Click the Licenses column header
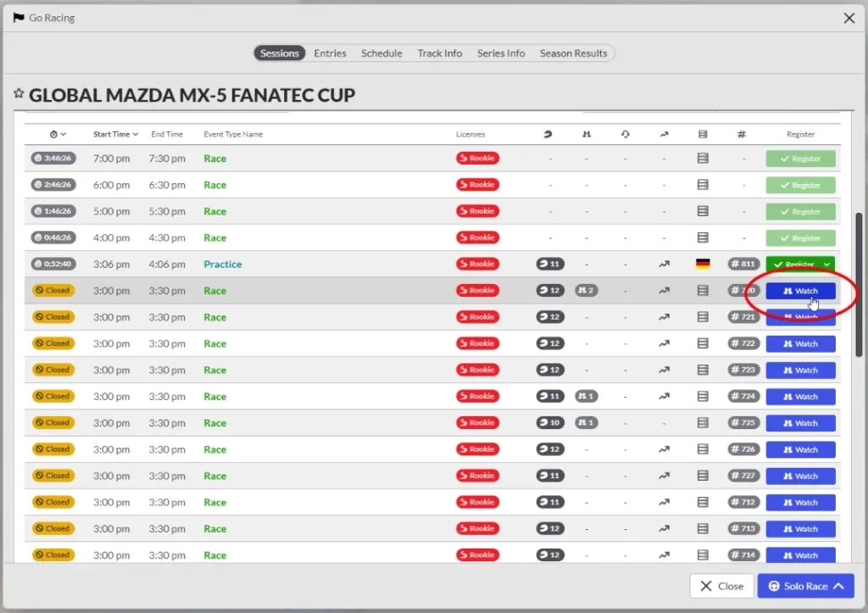 point(470,134)
